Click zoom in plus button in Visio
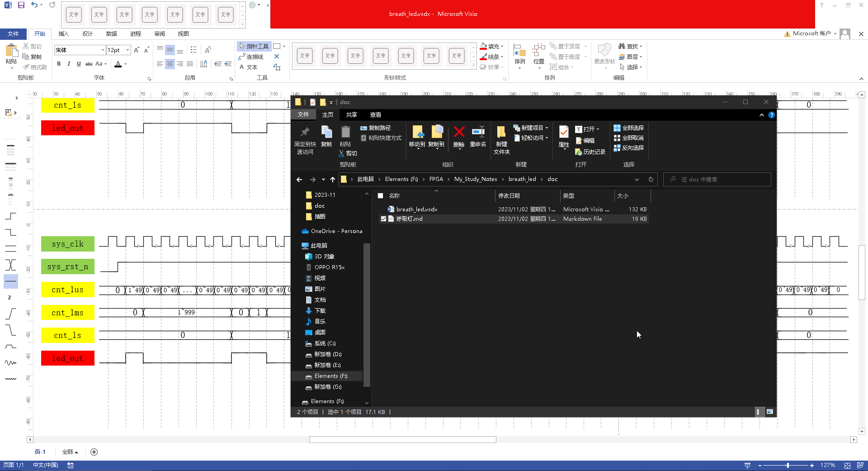This screenshot has width=868, height=471. (812, 465)
